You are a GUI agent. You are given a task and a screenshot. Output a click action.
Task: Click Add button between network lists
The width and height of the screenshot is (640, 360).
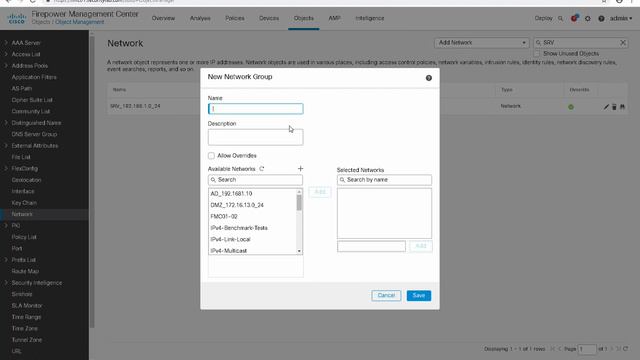click(320, 192)
